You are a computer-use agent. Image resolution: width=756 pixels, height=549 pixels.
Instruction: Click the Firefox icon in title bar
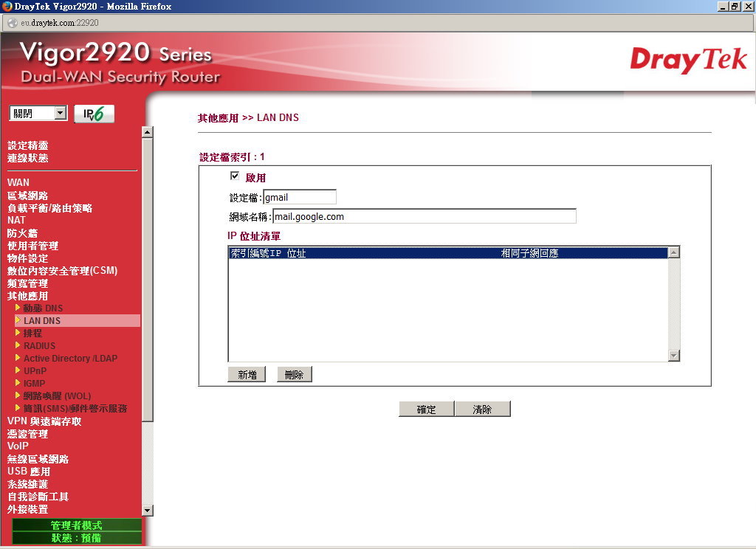pos(7,6)
